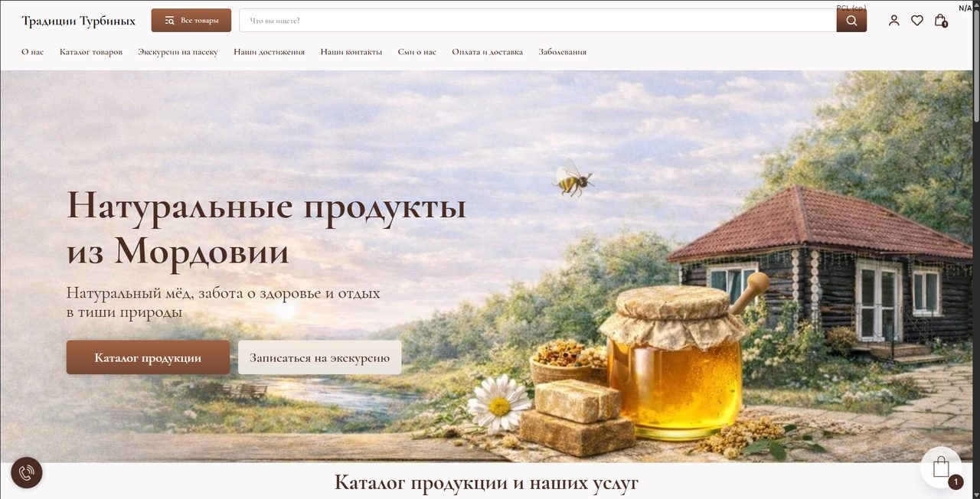Open the header shopping bag cart icon

pyautogui.click(x=940, y=21)
